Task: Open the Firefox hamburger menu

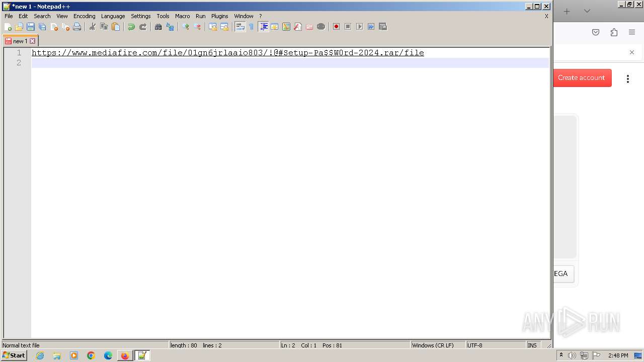Action: tap(632, 32)
